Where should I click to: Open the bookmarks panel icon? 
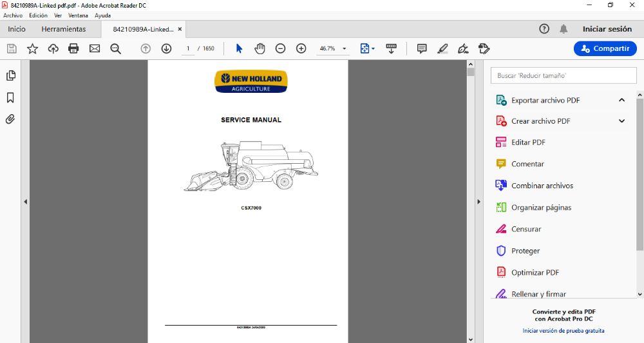tap(11, 97)
